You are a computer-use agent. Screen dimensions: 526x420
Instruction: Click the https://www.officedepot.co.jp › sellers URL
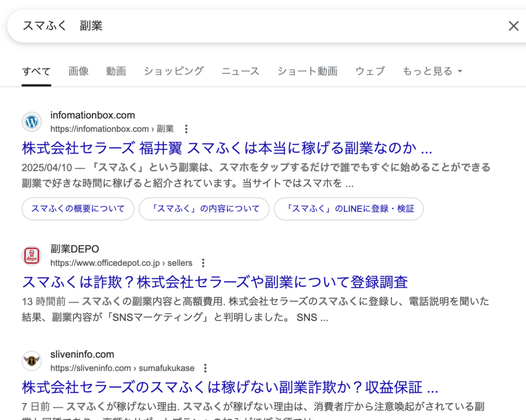121,263
